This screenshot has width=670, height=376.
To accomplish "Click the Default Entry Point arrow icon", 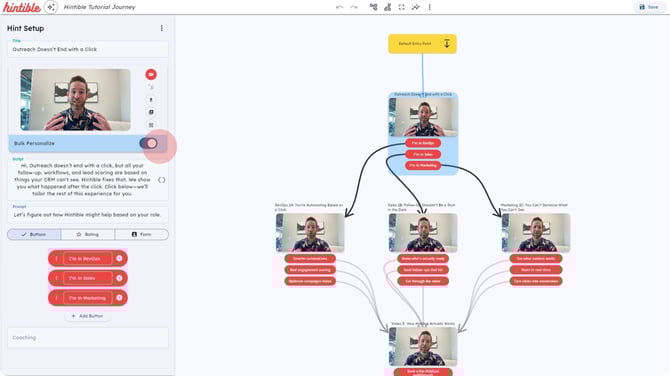I will pos(447,44).
